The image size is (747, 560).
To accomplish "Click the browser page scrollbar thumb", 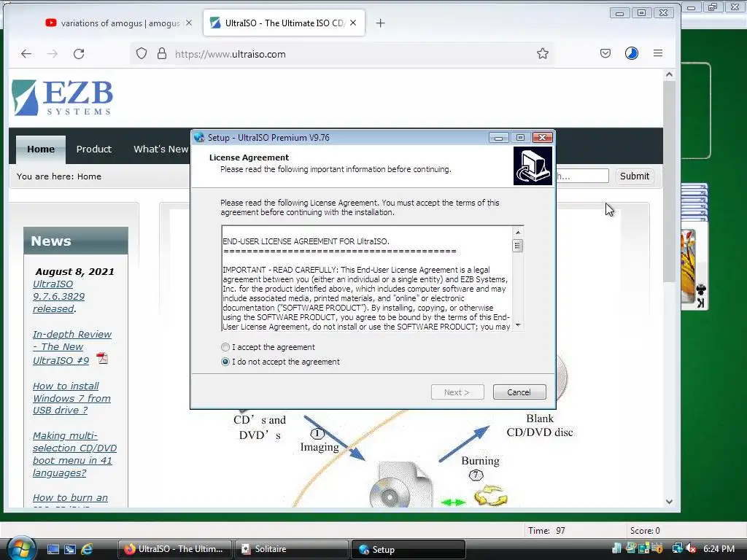I will (669, 181).
